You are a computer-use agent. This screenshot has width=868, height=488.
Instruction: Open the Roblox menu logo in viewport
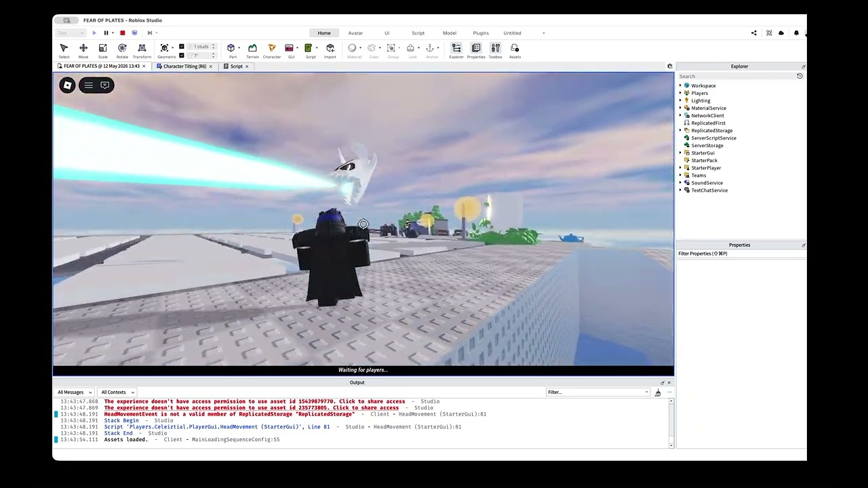click(67, 85)
